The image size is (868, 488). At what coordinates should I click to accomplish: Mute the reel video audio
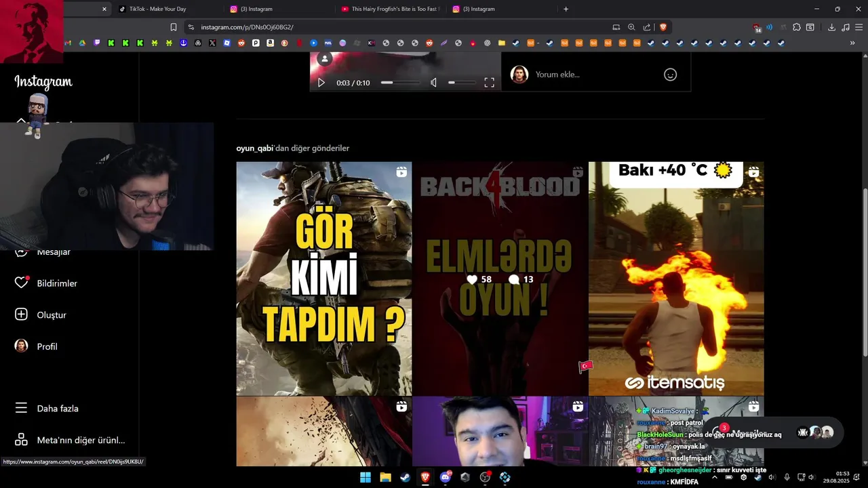(434, 83)
